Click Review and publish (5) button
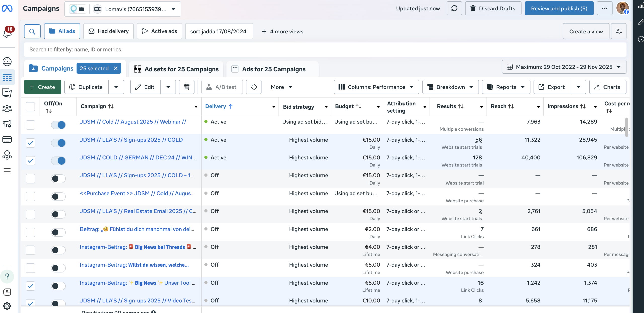Viewport: 644px width, 313px height. pyautogui.click(x=559, y=8)
